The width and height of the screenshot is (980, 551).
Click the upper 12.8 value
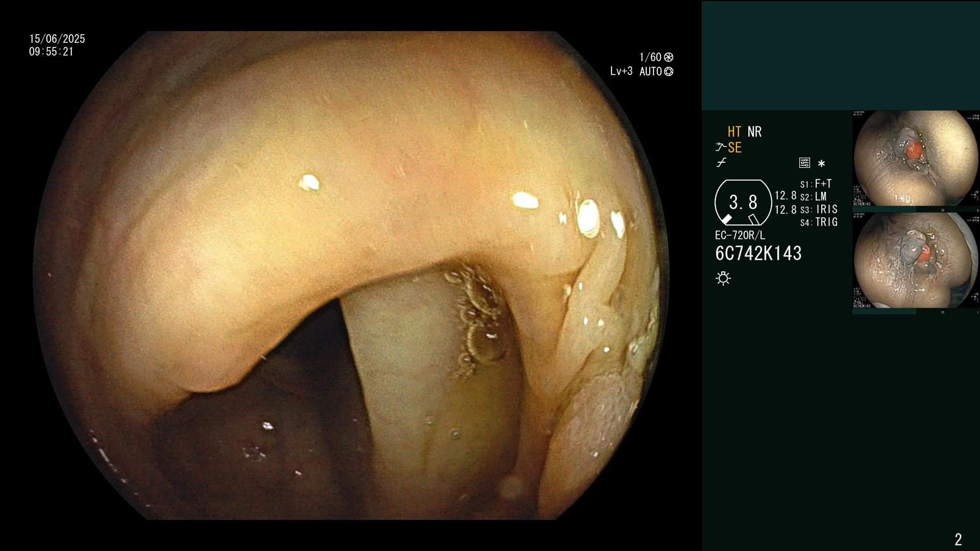click(786, 195)
